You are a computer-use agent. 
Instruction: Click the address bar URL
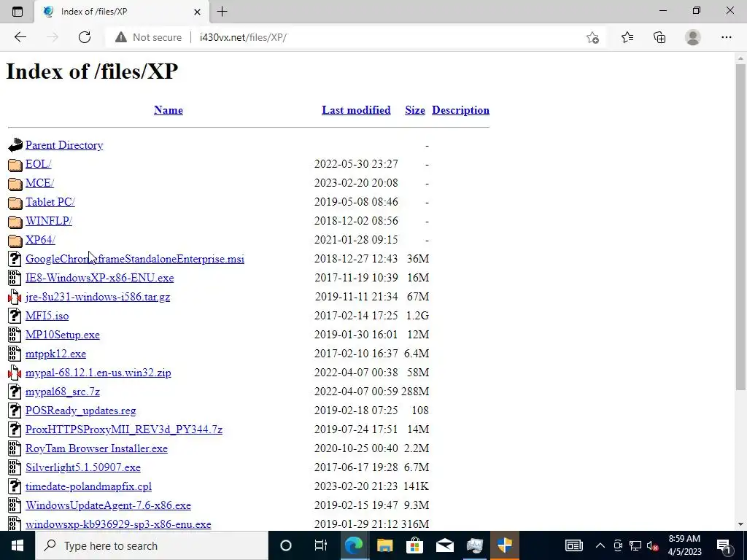click(243, 37)
